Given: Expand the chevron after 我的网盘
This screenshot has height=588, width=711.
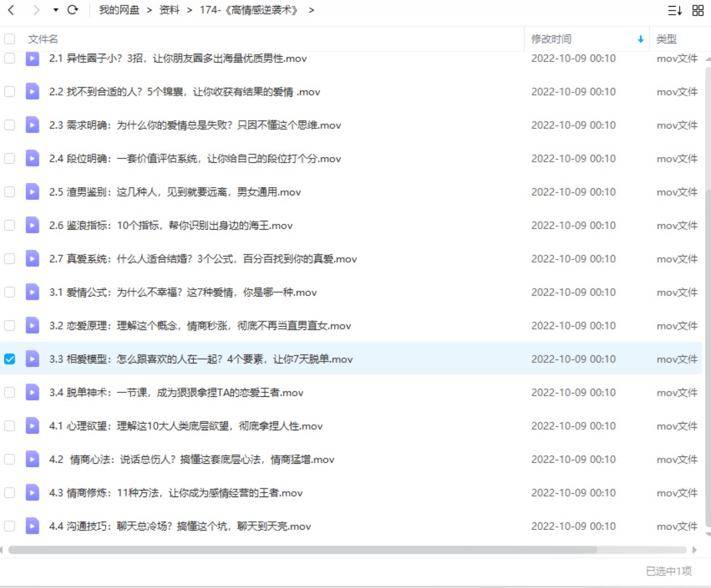Looking at the screenshot, I should [149, 10].
